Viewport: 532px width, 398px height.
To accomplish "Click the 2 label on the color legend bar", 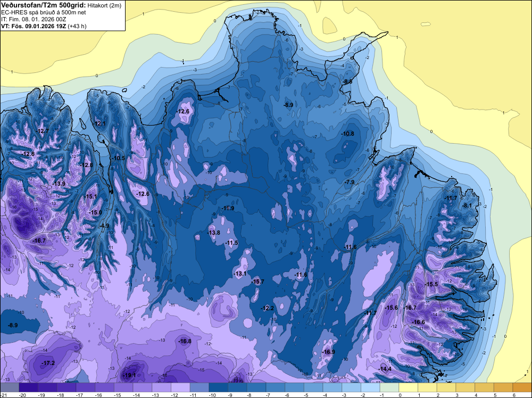I will tap(438, 395).
